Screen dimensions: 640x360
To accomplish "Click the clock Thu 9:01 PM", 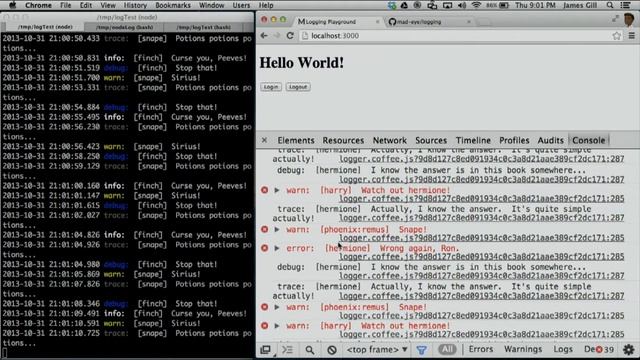I will [x=535, y=5].
